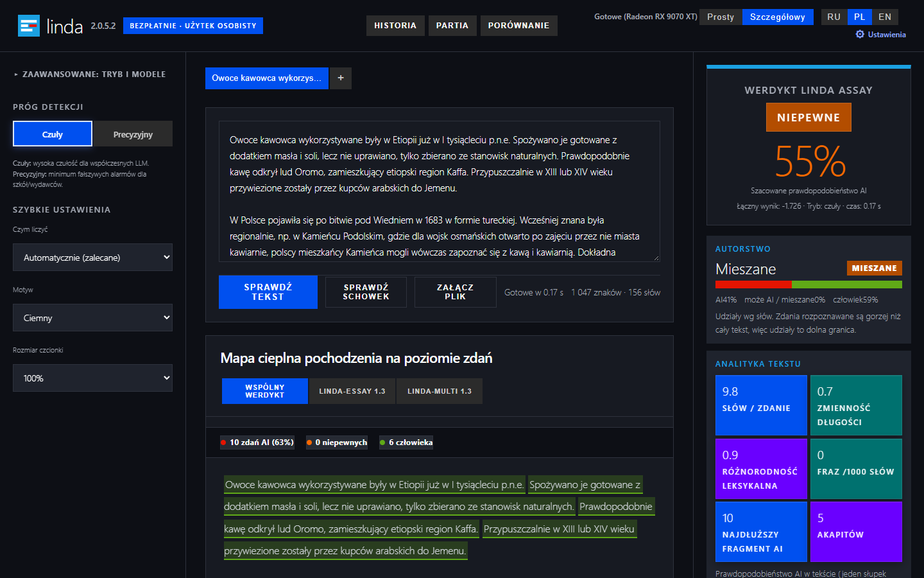Switch detection threshold to Precyzyjny
This screenshot has height=578, width=924.
[x=133, y=134]
